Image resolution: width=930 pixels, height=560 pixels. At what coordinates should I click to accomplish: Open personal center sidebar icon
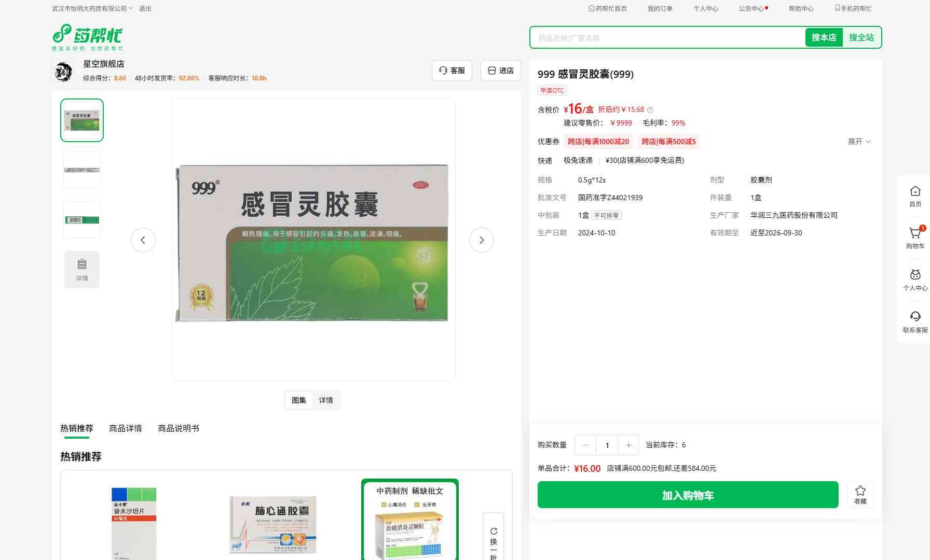click(915, 275)
